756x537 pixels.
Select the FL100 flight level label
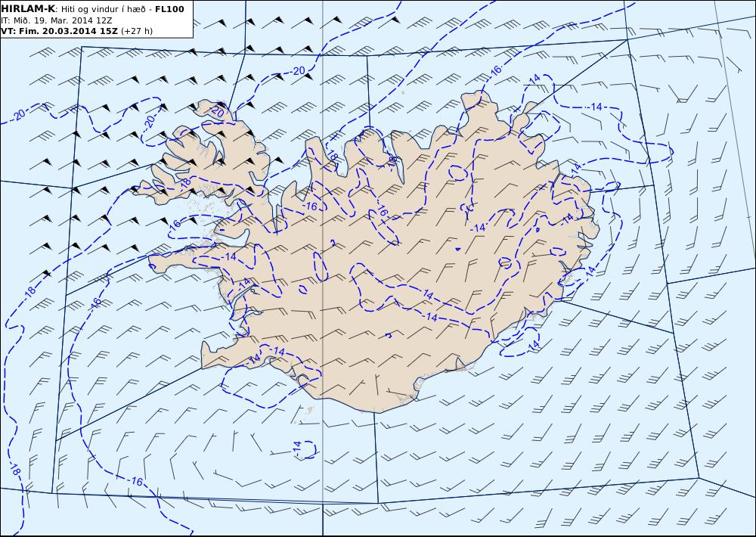[x=169, y=9]
